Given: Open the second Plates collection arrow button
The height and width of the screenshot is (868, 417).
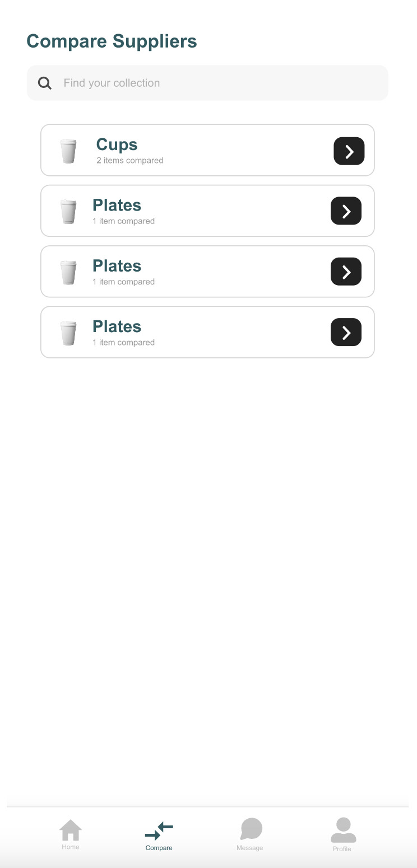Looking at the screenshot, I should [346, 272].
